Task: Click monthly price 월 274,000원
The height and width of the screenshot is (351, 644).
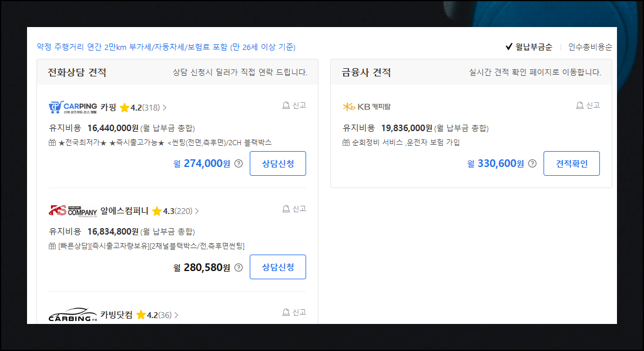Action: [202, 163]
